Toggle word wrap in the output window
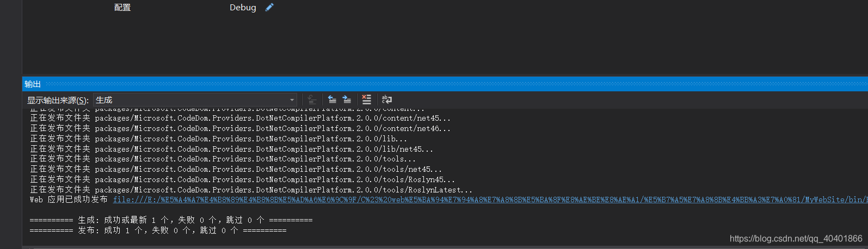The image size is (868, 249). click(387, 99)
